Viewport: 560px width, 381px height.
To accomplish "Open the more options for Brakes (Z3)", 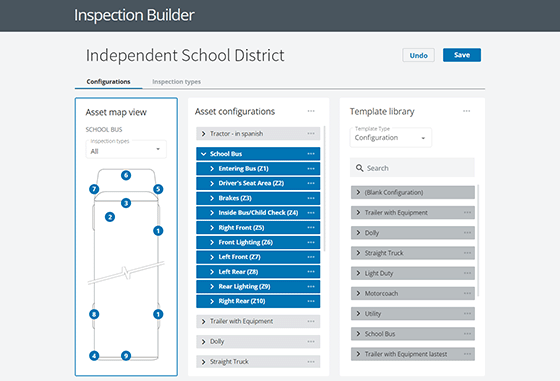I will [311, 198].
